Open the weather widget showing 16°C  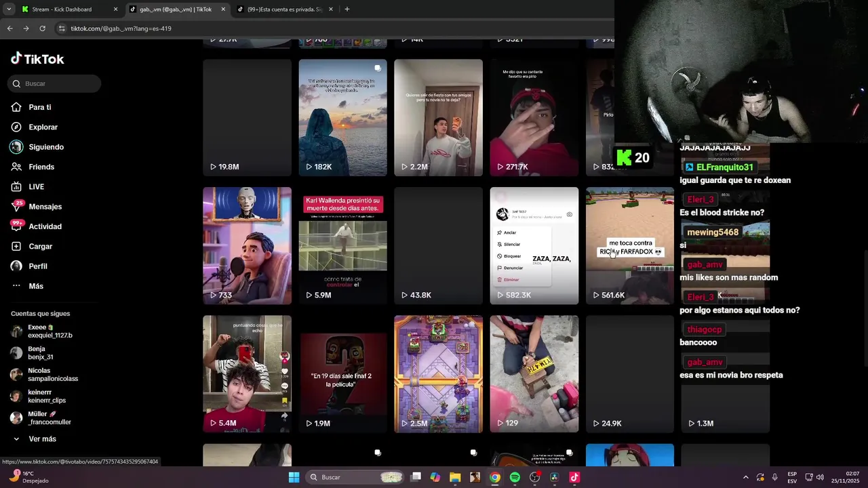(x=28, y=477)
